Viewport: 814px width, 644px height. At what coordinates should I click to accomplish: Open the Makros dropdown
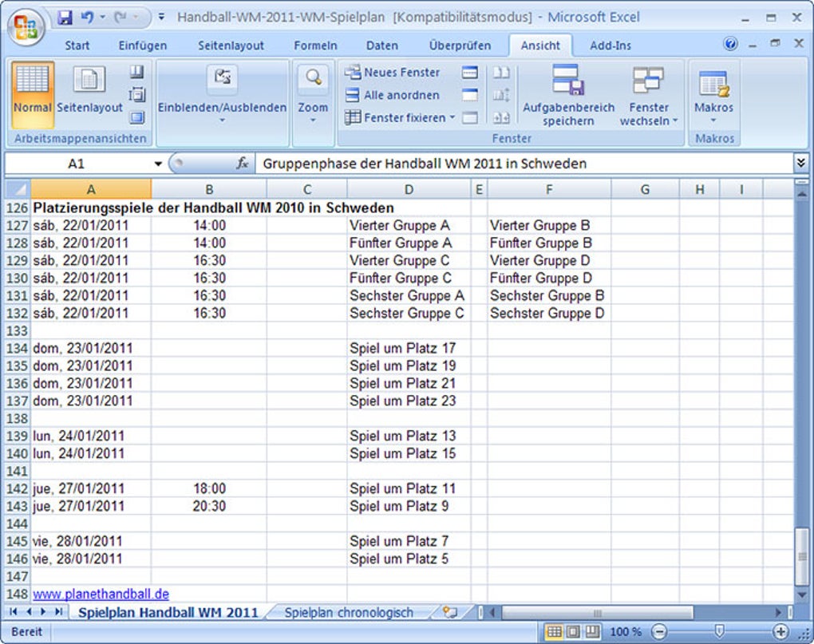click(713, 95)
